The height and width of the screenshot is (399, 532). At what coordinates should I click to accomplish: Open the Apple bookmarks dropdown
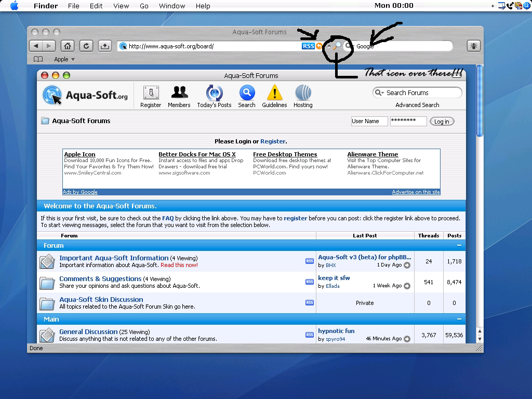coord(64,59)
